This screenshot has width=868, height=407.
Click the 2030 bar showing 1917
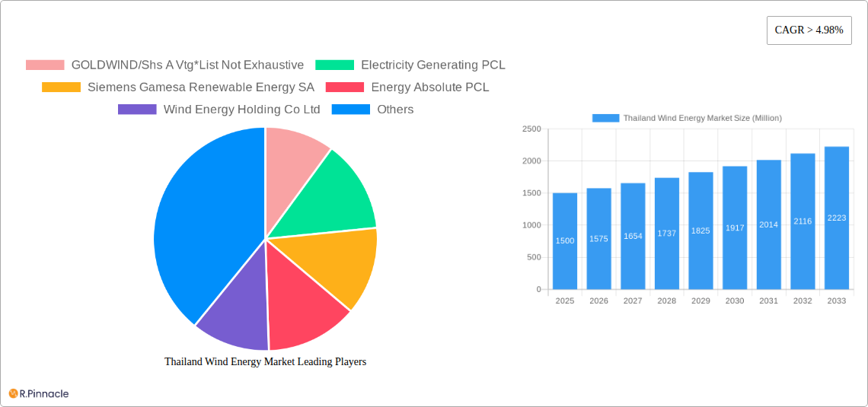coord(735,227)
